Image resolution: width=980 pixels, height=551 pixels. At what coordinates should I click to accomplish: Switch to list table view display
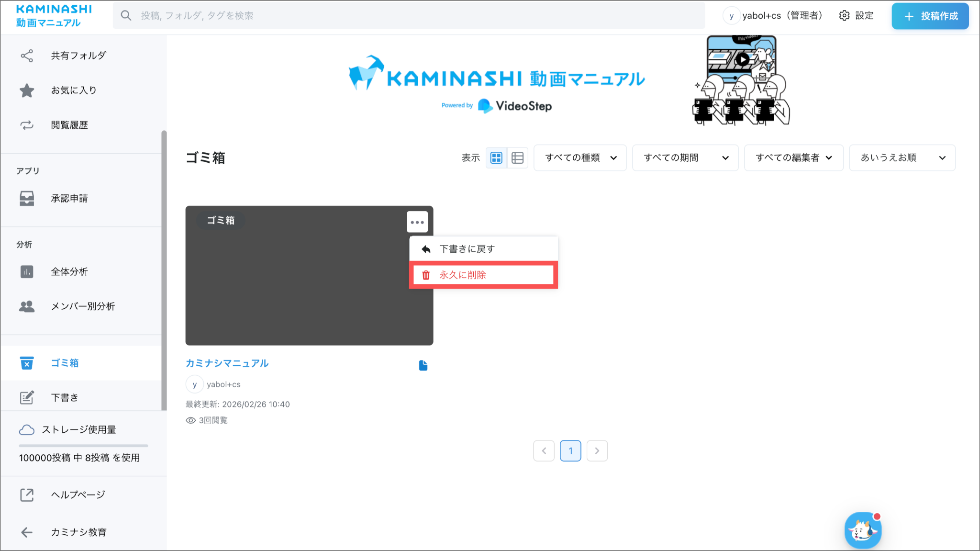pyautogui.click(x=517, y=158)
